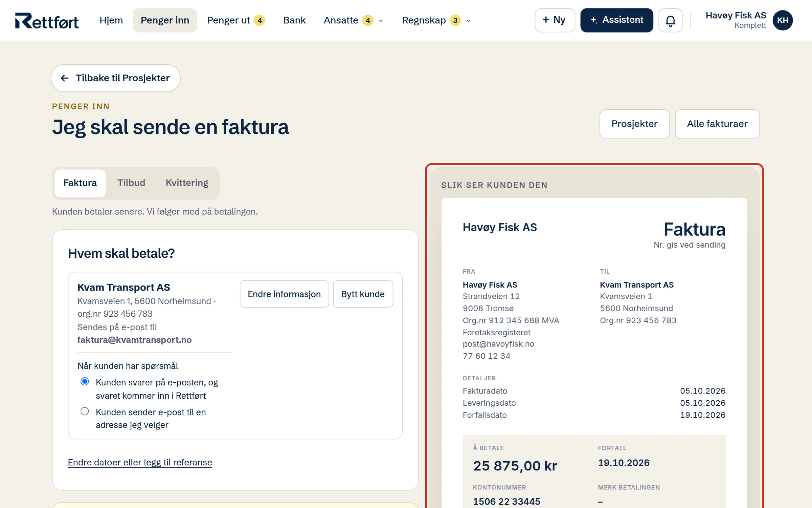The height and width of the screenshot is (508, 812).
Task: Click the Penger ut badge 4
Action: point(260,20)
